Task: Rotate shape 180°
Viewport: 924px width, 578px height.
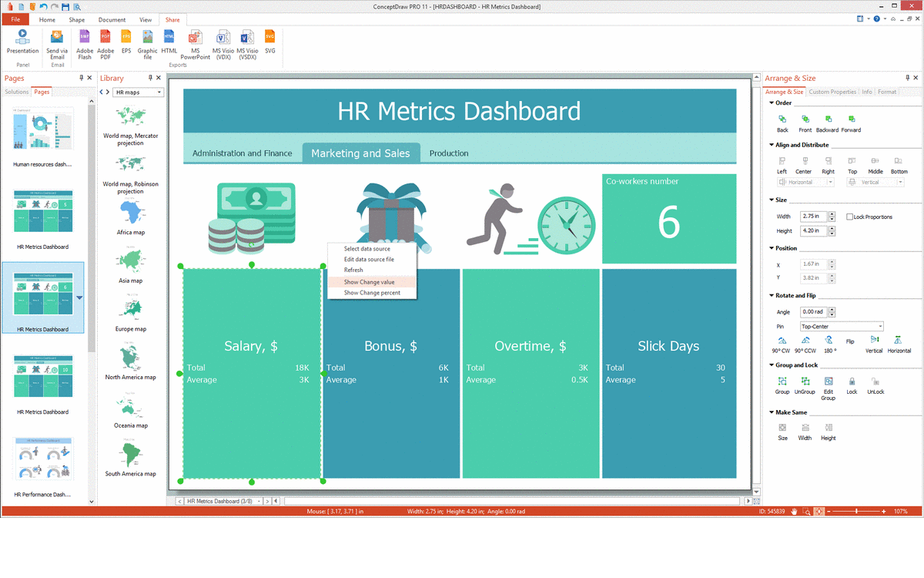Action: coord(830,344)
